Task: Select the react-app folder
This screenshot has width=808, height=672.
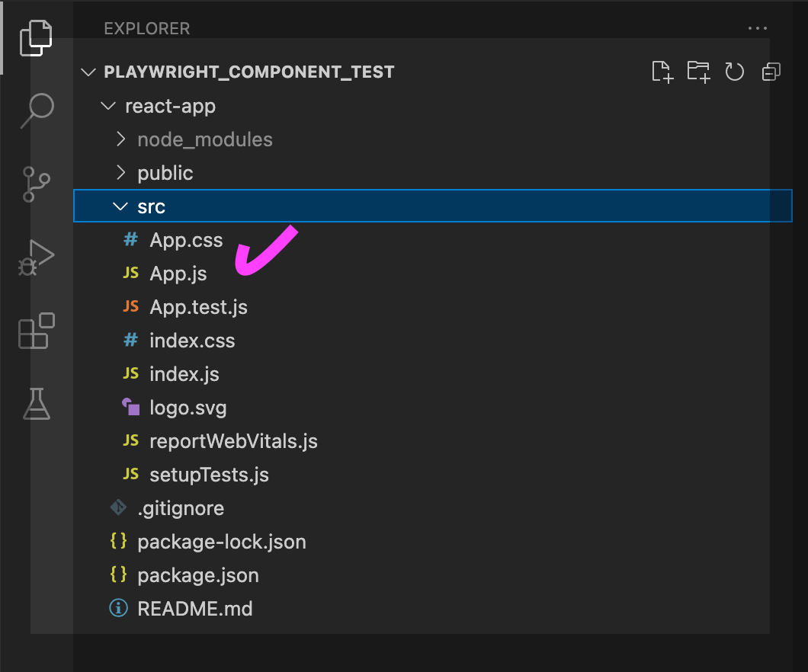Action: click(169, 105)
